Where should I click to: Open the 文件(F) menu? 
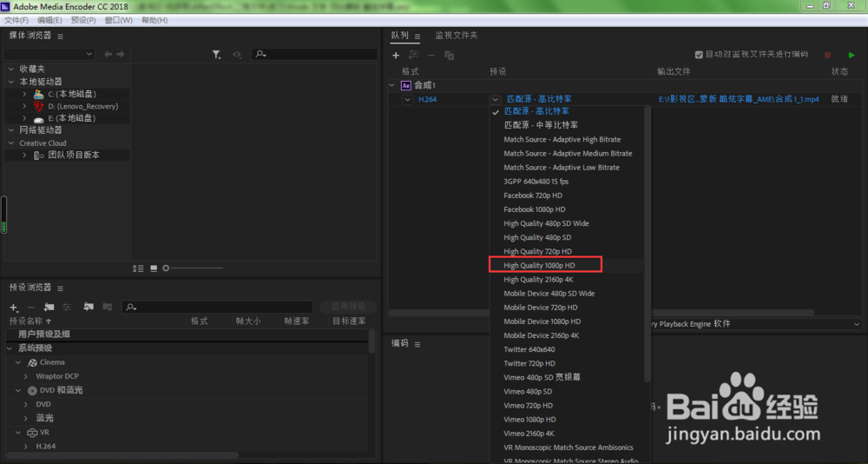(16, 21)
